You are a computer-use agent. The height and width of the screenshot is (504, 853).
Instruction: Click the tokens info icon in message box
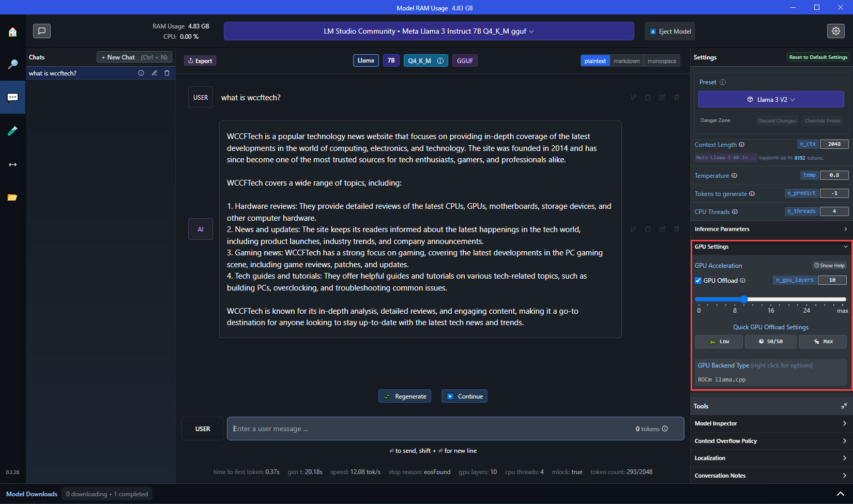[665, 429]
